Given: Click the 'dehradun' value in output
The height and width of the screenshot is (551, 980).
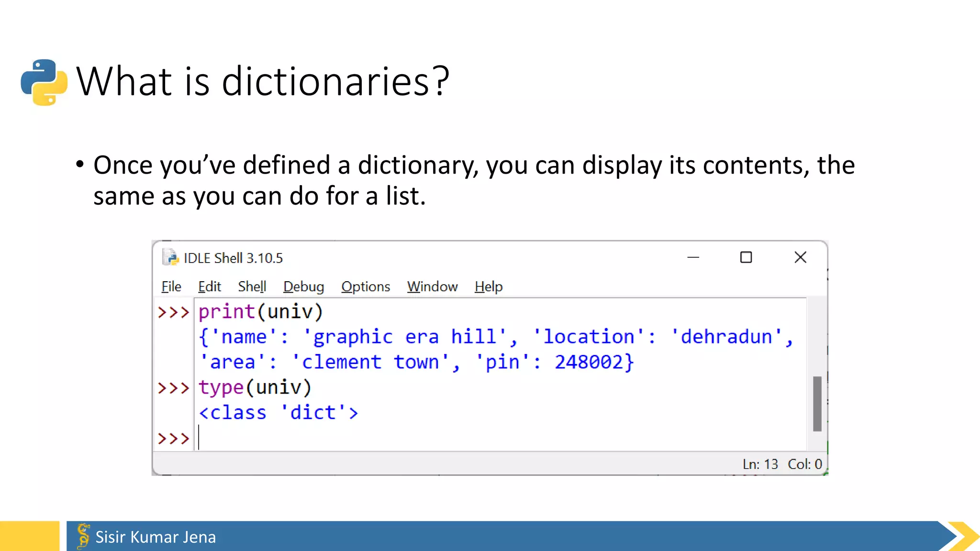Looking at the screenshot, I should (727, 337).
